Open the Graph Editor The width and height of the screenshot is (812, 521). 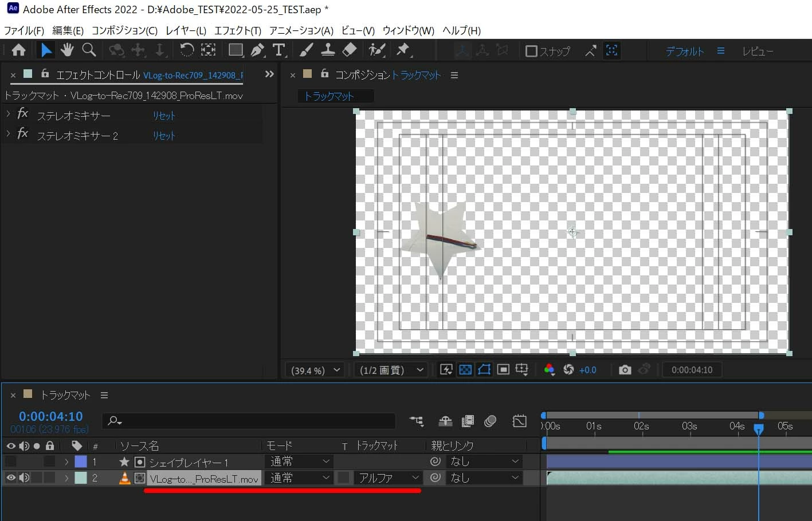(x=520, y=421)
